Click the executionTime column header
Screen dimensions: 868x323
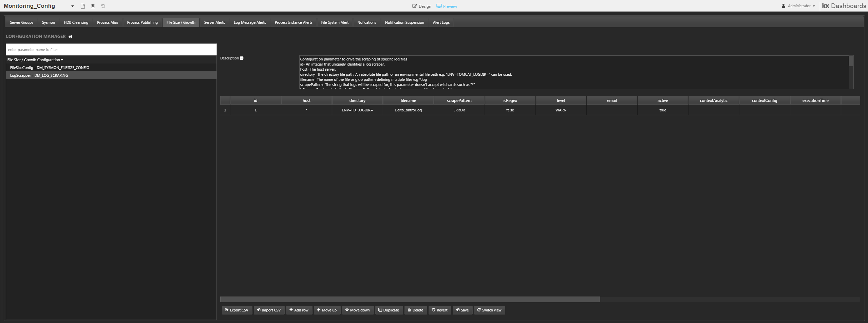coord(815,101)
